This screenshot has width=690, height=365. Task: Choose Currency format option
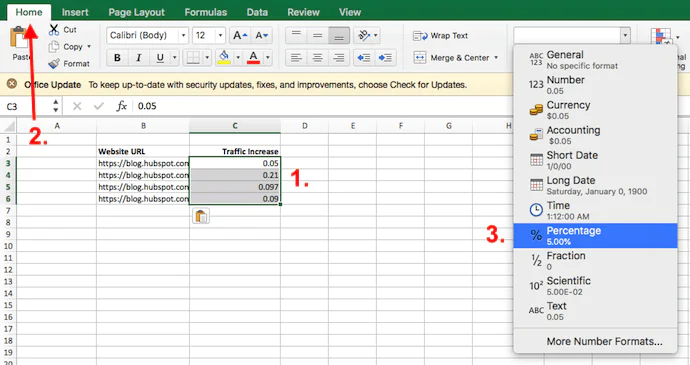tap(595, 110)
